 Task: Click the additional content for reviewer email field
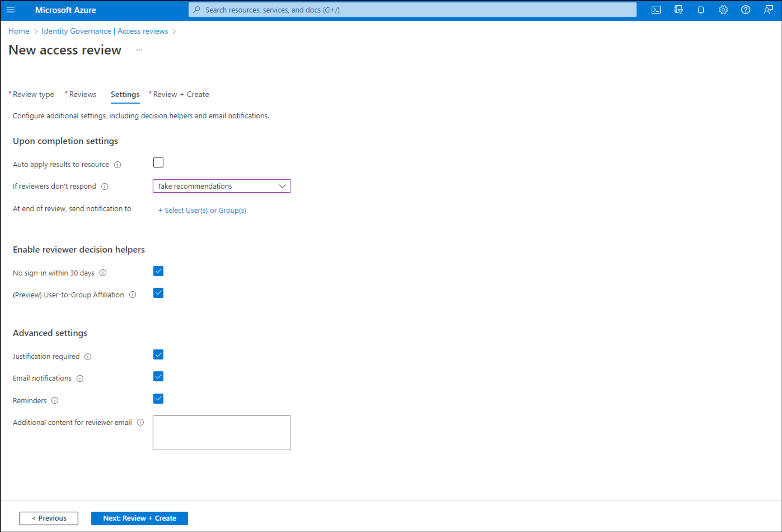click(221, 432)
